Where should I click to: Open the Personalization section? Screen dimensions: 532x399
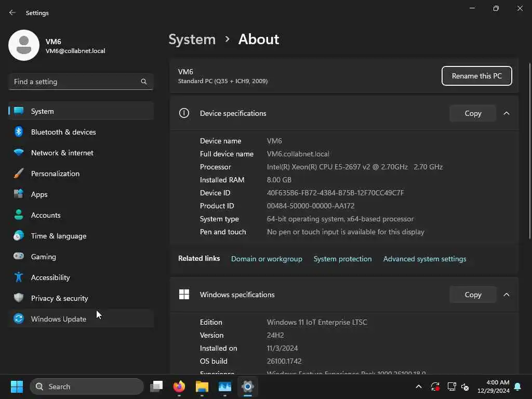(81, 174)
